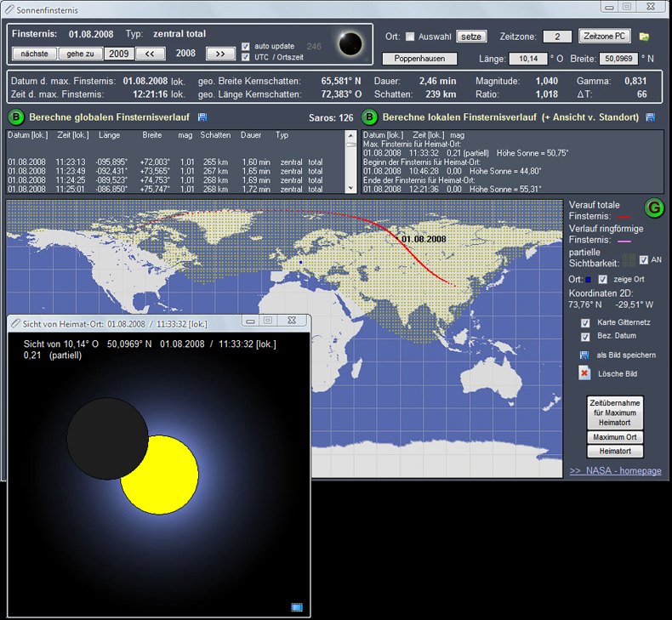Image resolution: width=672 pixels, height=620 pixels.
Task: Toggle the 'zeige Ort' checkbox
Action: click(x=602, y=279)
